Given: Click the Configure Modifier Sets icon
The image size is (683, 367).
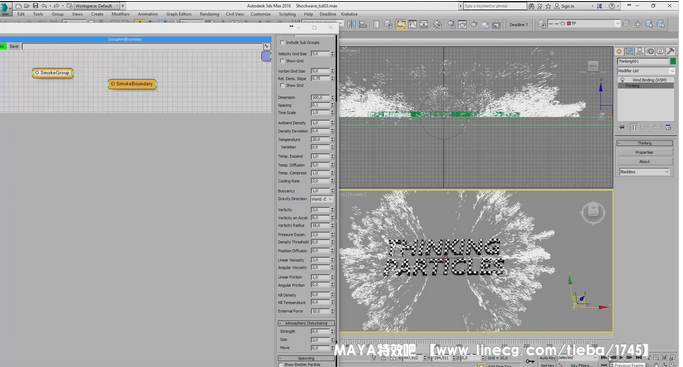Looking at the screenshot, I should coord(668,127).
